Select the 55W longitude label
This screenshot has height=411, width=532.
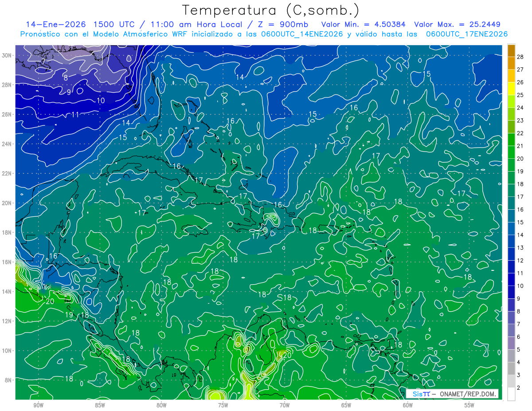coord(469,405)
